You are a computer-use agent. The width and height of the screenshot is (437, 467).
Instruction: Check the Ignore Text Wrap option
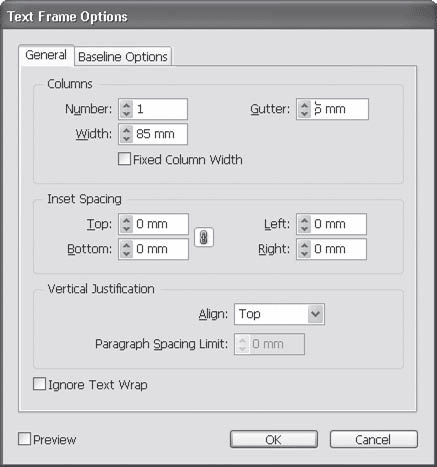(39, 384)
